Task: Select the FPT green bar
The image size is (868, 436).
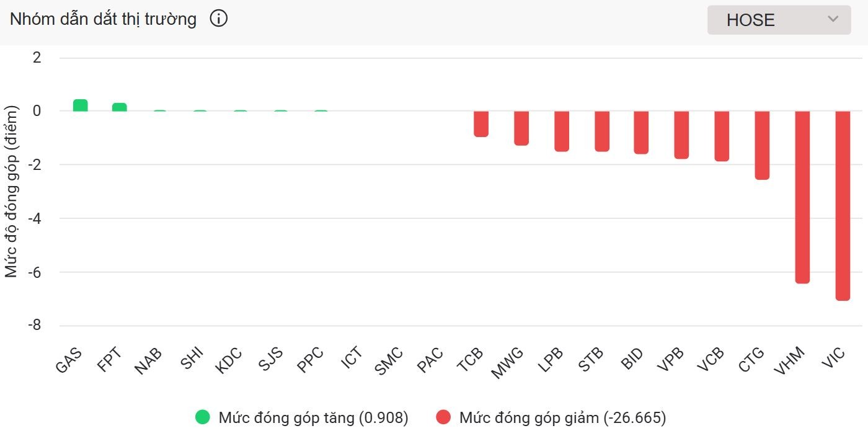Action: (119, 107)
